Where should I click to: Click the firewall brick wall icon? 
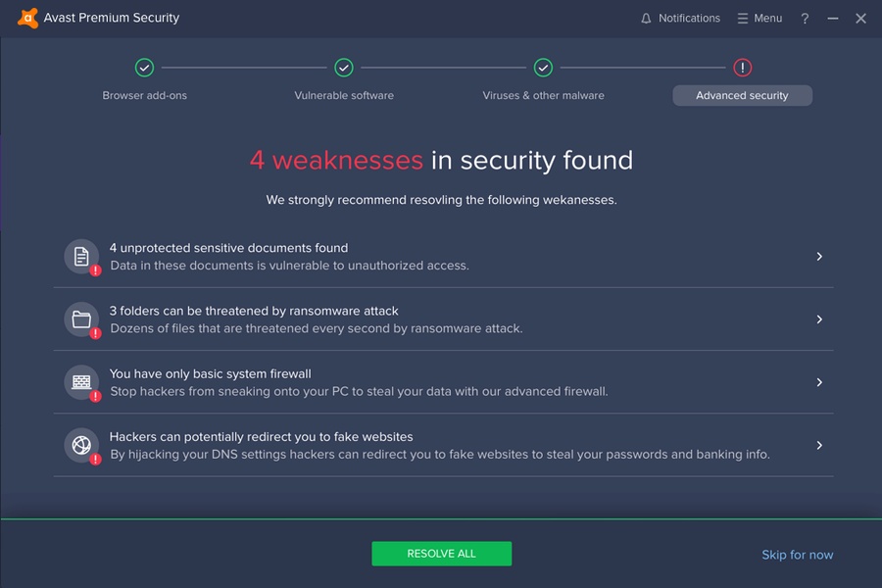[x=81, y=382]
